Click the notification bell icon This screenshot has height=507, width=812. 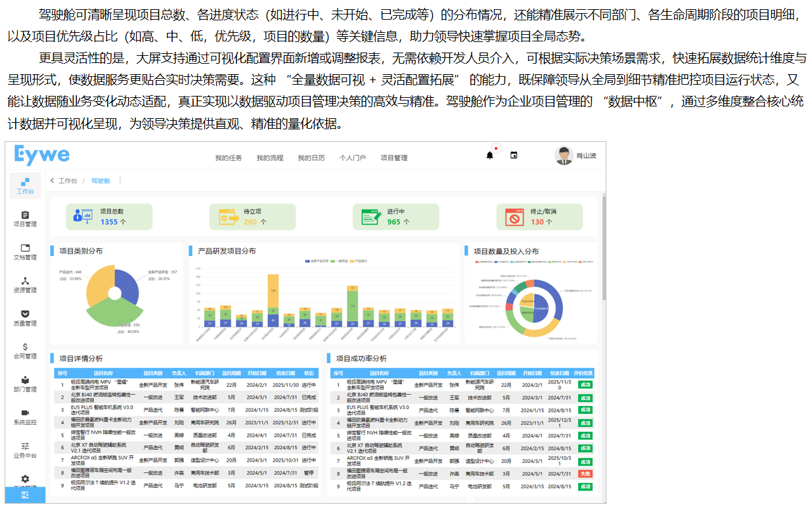click(489, 156)
